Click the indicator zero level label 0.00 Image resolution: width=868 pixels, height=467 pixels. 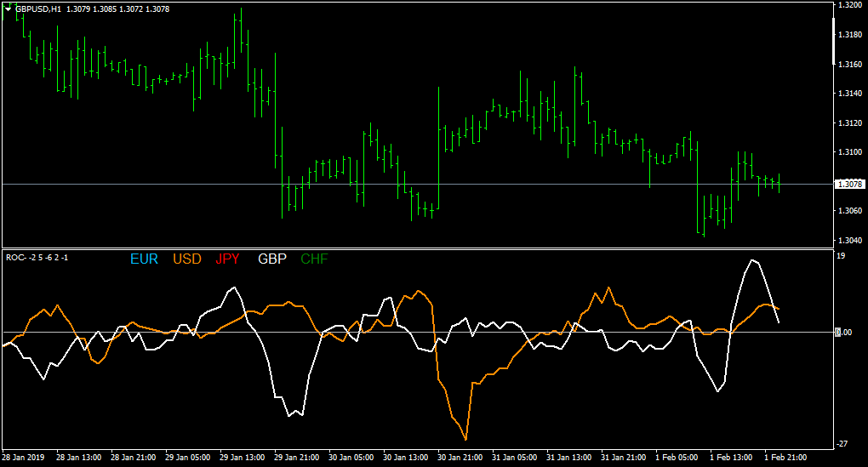click(x=843, y=332)
